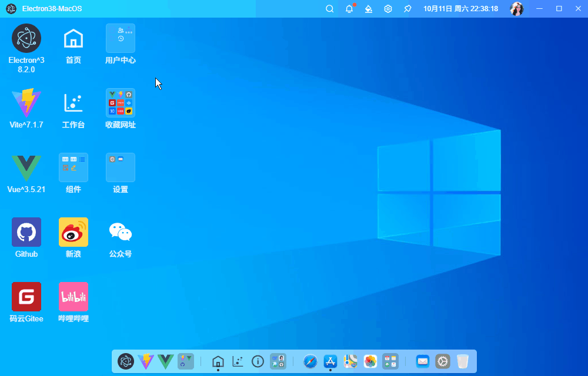Click the Electron38-MacOS window title
This screenshot has height=376, width=588.
click(52, 9)
